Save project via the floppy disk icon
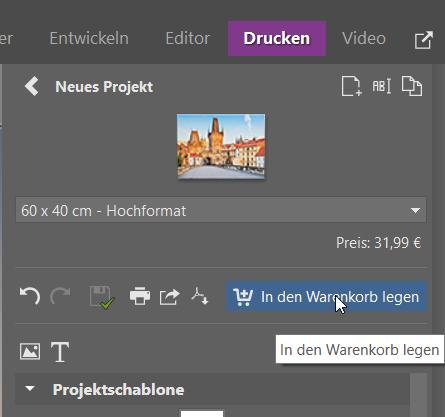This screenshot has width=445, height=417. 102,297
